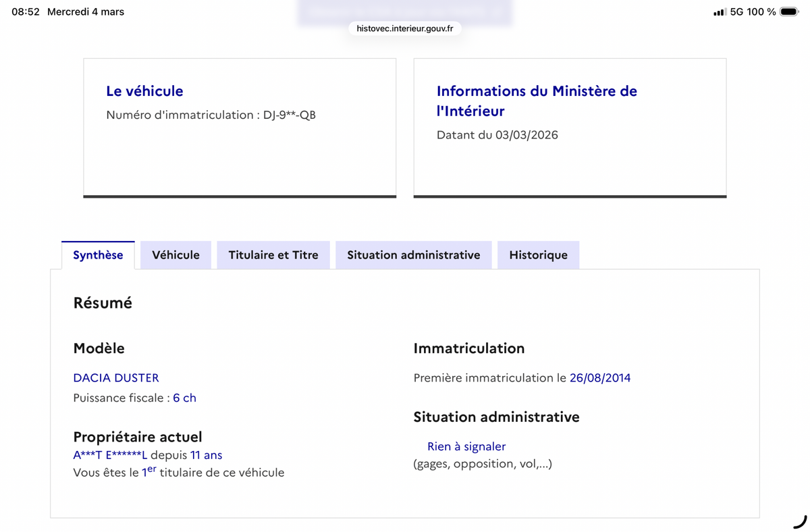Click the 11 ans ownership duration
The image size is (810, 532).
pos(206,455)
